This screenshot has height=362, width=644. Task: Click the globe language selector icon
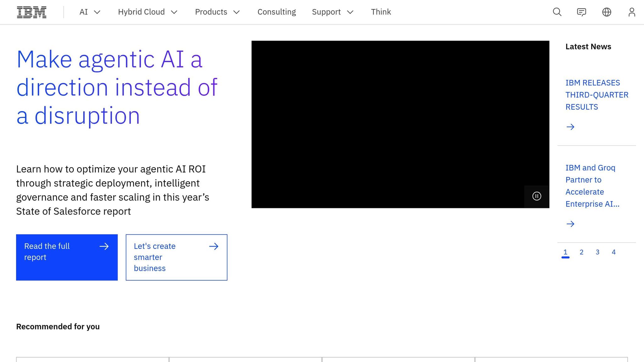point(607,12)
